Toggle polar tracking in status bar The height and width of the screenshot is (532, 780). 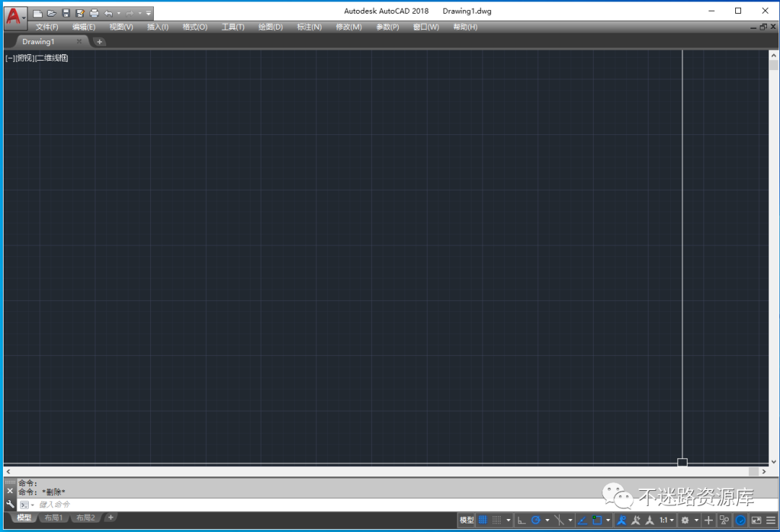536,520
